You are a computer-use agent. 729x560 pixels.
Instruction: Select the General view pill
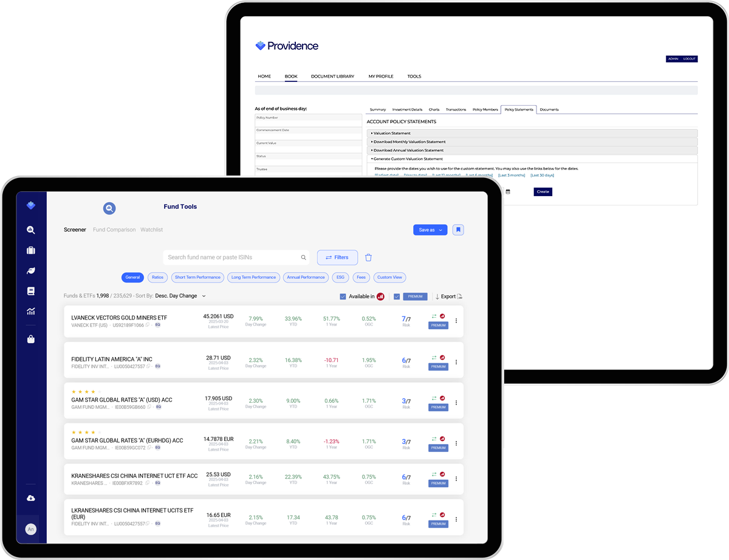(x=132, y=277)
